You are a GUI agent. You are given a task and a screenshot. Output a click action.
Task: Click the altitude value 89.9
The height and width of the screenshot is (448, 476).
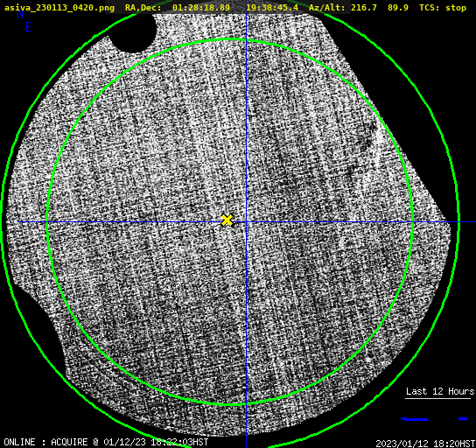[x=397, y=8]
